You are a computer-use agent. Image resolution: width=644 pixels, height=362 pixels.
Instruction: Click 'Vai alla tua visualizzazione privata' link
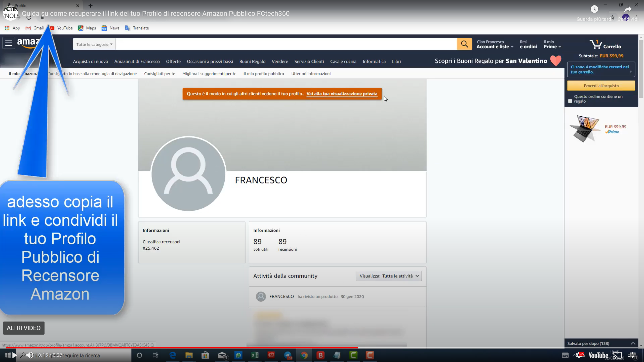pos(342,94)
